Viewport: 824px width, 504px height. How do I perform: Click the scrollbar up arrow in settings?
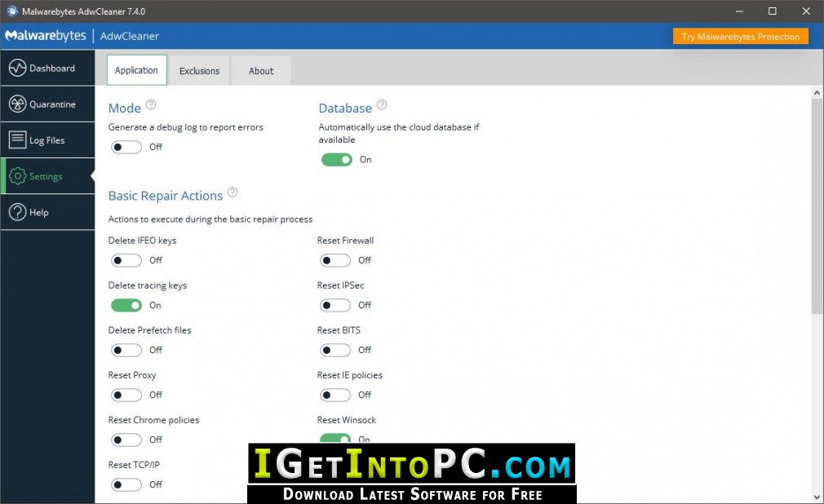point(817,93)
